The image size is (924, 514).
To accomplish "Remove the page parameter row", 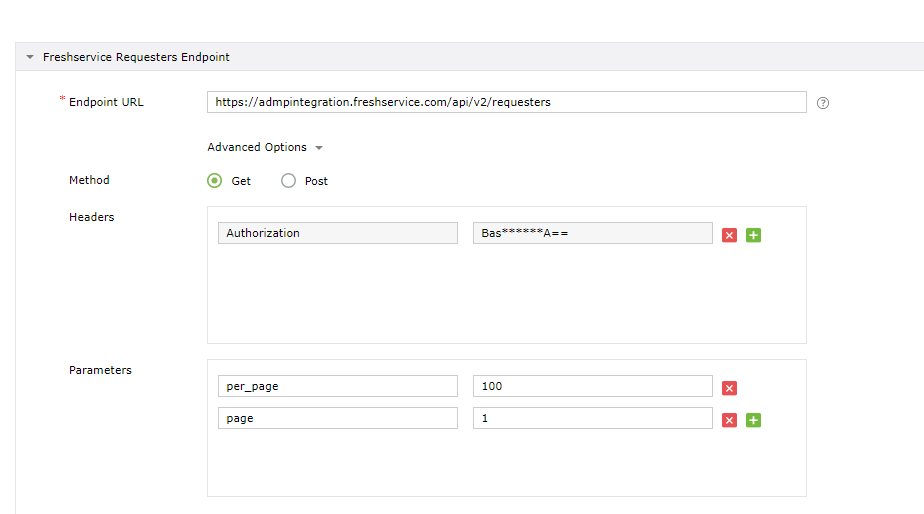I will tap(729, 420).
